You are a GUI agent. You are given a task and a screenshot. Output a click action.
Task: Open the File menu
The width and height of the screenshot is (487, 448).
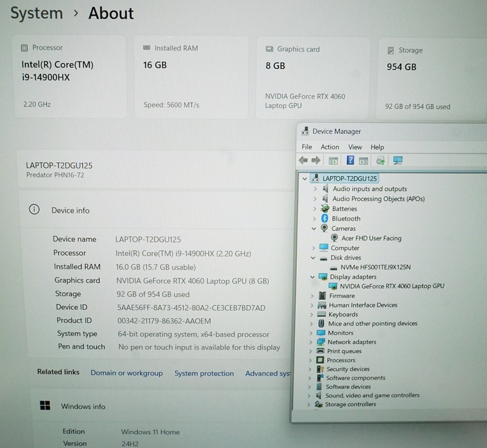[307, 147]
